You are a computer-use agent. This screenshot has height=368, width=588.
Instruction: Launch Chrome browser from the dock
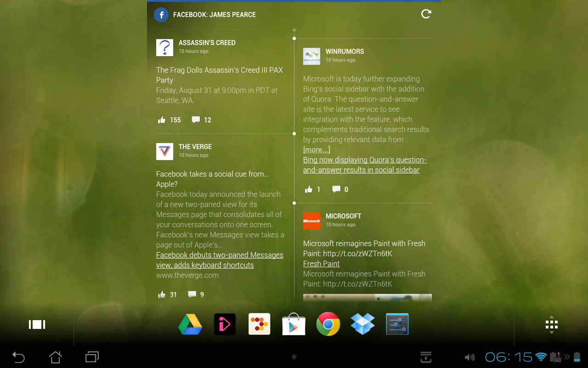328,324
